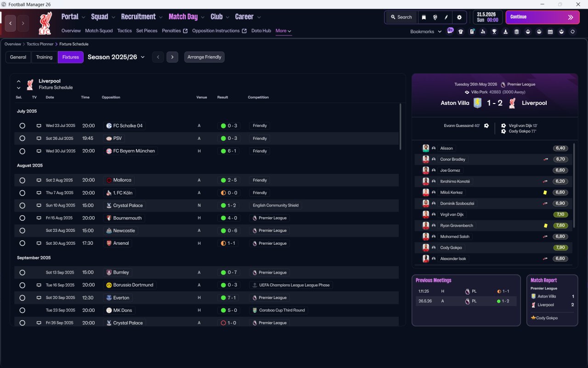This screenshot has height=368, width=588.
Task: Click the circular refresh bookmark icon
Action: coord(572,32)
